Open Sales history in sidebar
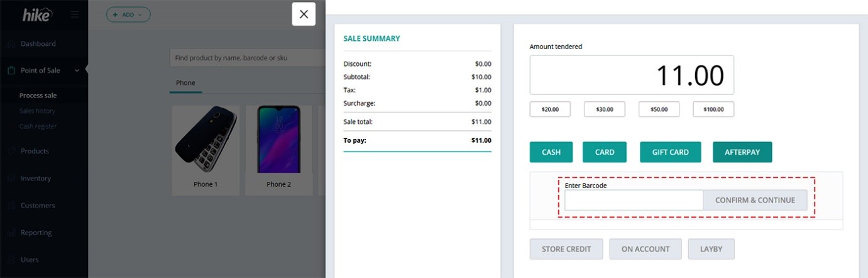The height and width of the screenshot is (278, 868). click(37, 111)
